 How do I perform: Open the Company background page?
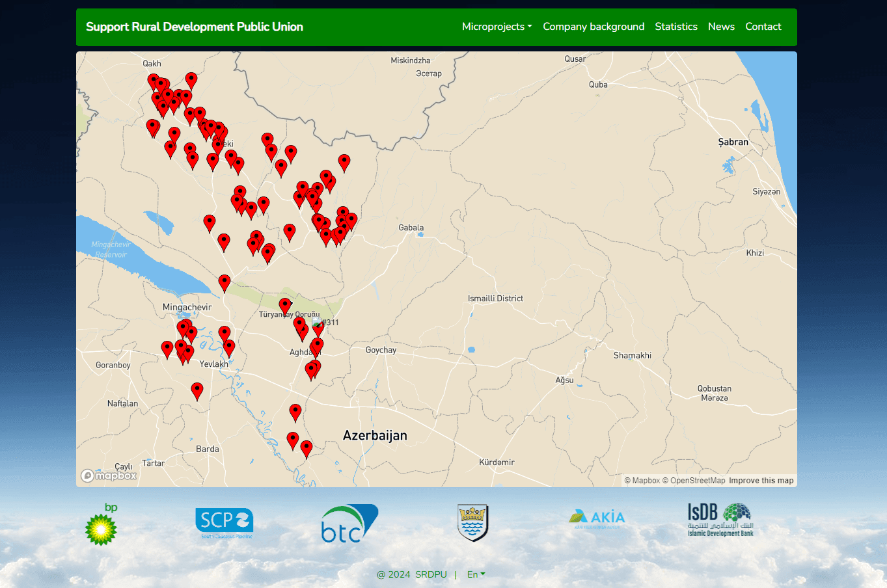[x=594, y=27]
